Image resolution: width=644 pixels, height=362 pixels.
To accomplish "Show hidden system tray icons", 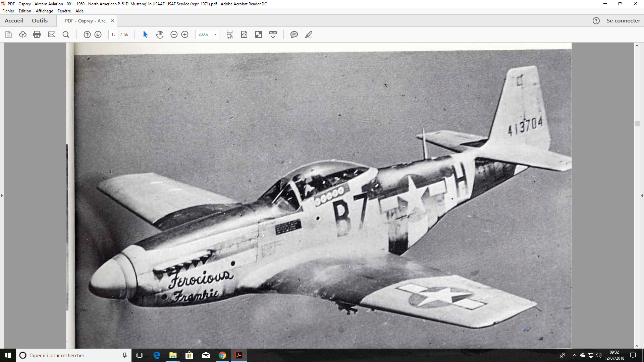I will pyautogui.click(x=575, y=355).
